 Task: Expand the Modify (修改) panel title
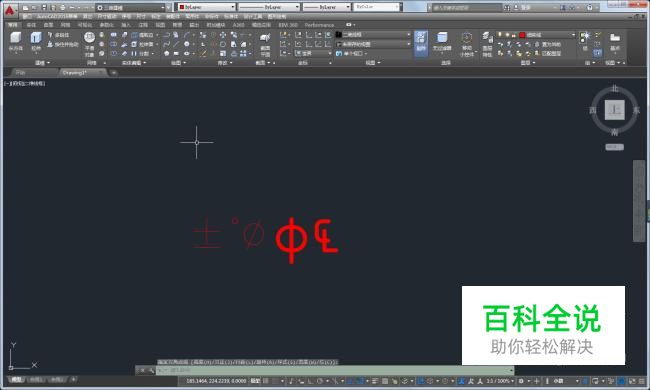pyautogui.click(x=225, y=63)
